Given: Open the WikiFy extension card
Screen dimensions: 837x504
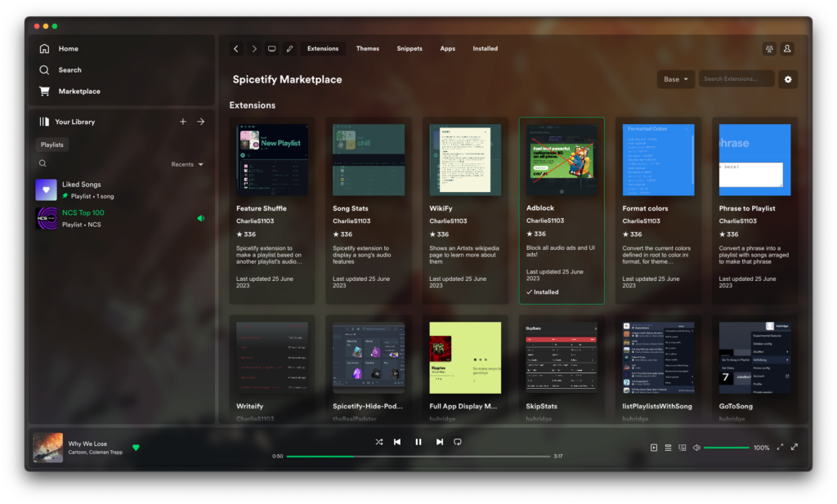Looking at the screenshot, I should tap(465, 211).
